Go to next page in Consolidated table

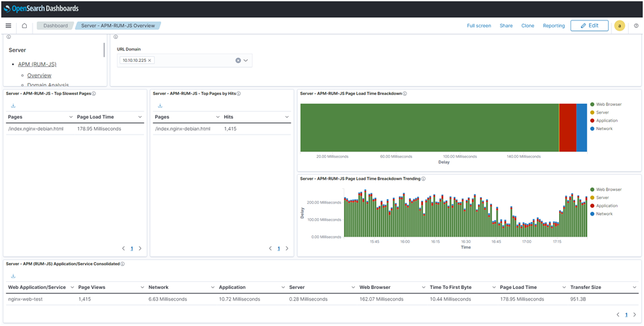634,315
